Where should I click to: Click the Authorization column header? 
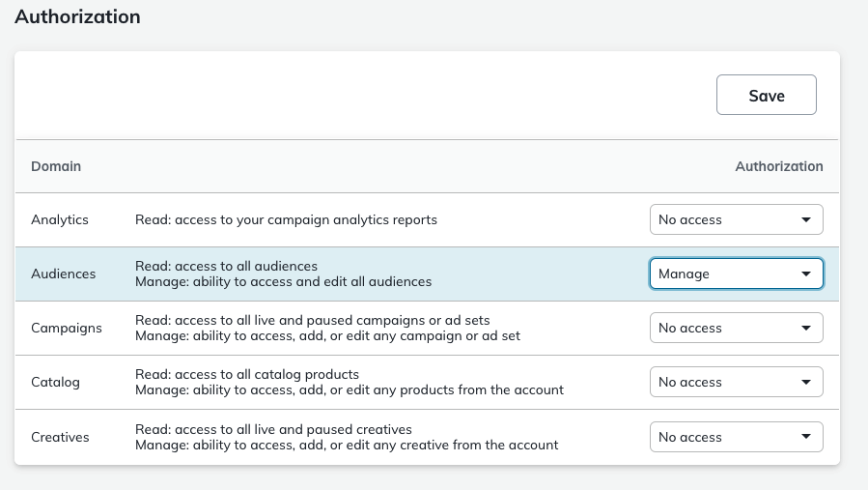[x=778, y=166]
